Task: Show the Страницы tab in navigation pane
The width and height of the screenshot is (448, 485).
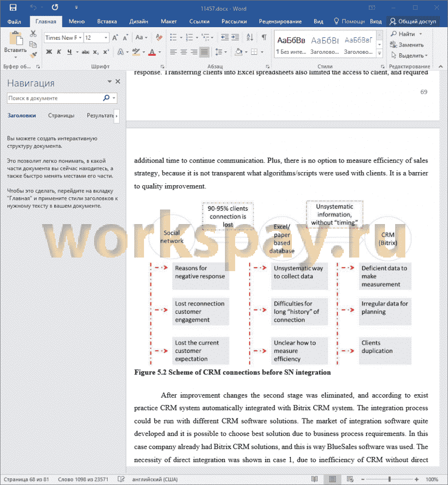Action: click(x=61, y=115)
